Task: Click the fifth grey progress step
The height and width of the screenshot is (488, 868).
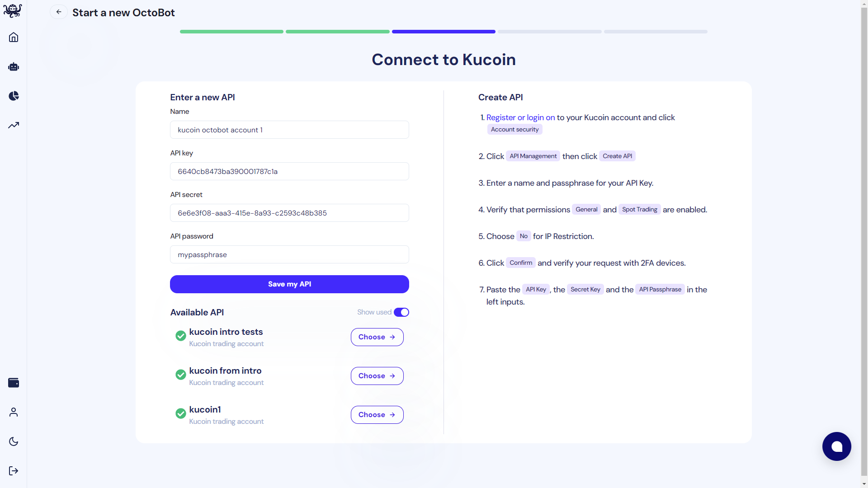Action: 656,32
